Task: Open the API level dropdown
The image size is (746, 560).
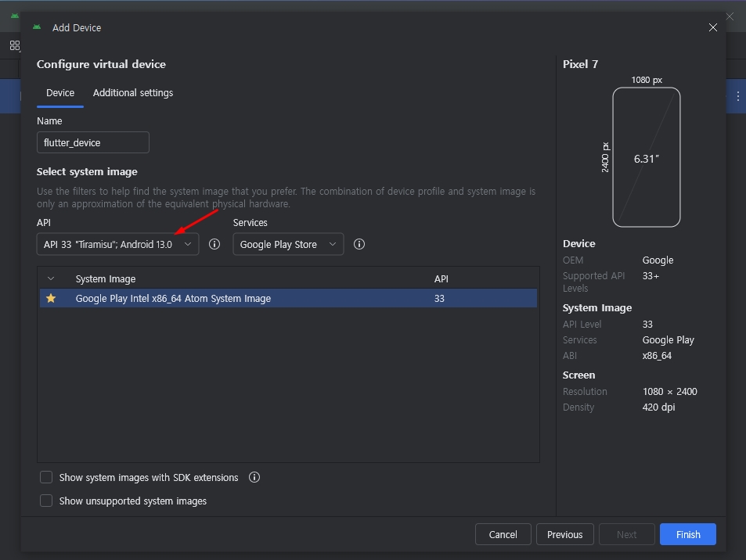Action: click(117, 244)
